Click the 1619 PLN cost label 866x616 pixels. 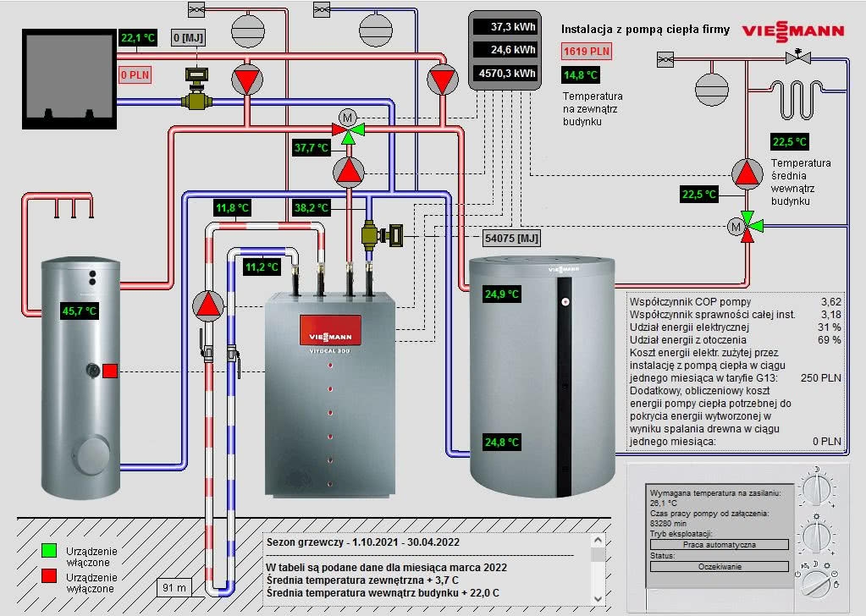587,52
